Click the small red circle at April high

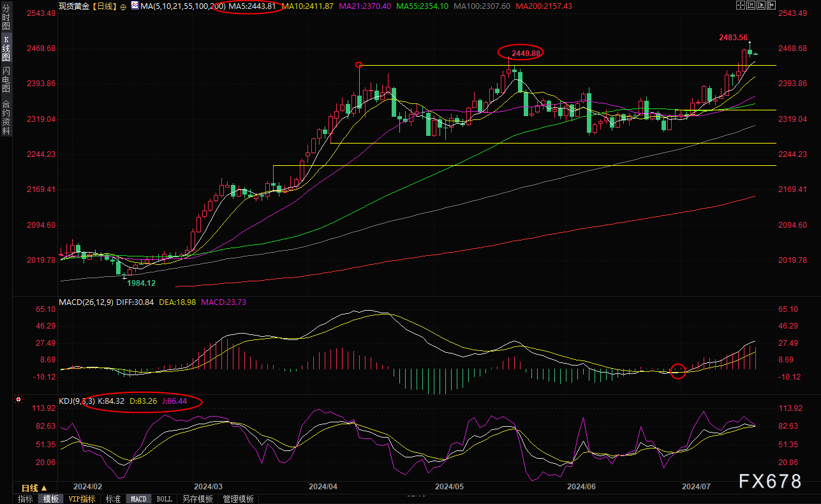(359, 64)
